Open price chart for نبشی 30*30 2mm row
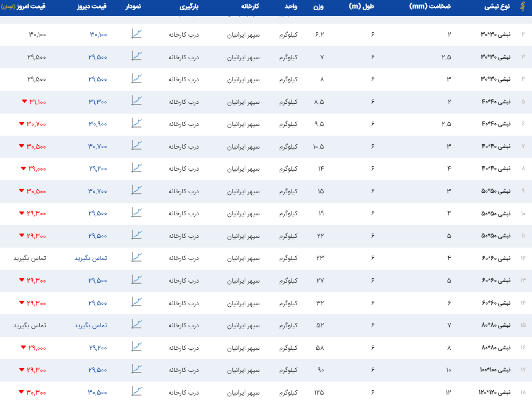This screenshot has width=532, height=408. point(137,34)
